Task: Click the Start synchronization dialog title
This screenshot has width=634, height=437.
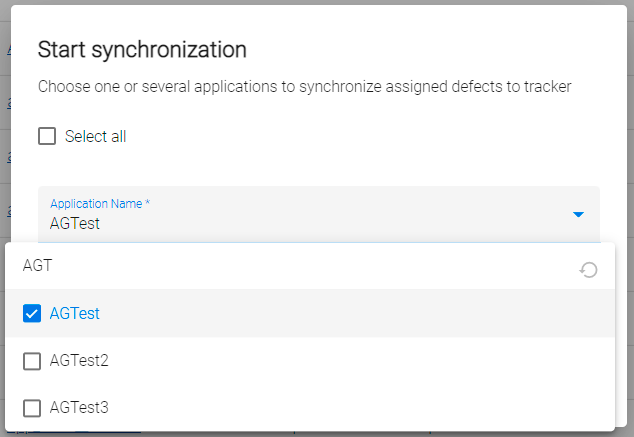Action: click(141, 49)
